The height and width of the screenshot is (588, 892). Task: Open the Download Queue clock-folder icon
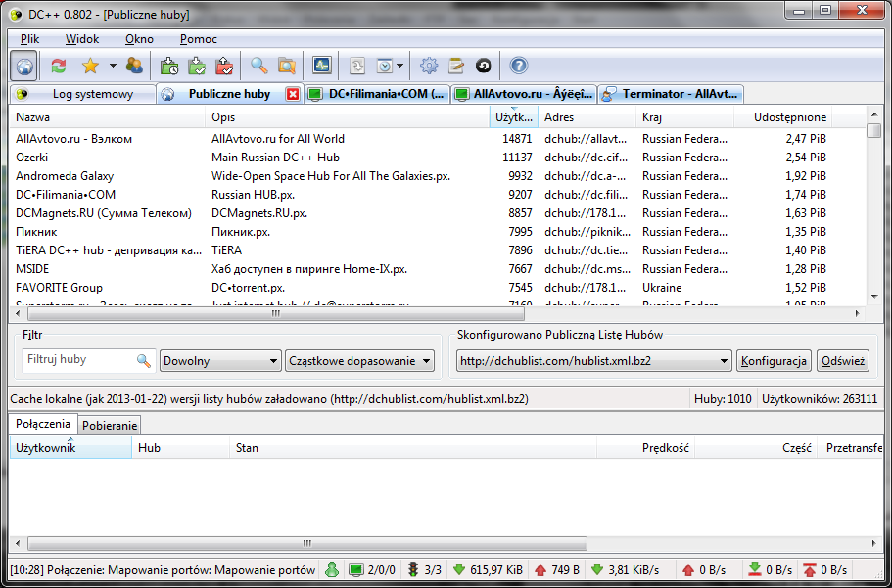(169, 66)
